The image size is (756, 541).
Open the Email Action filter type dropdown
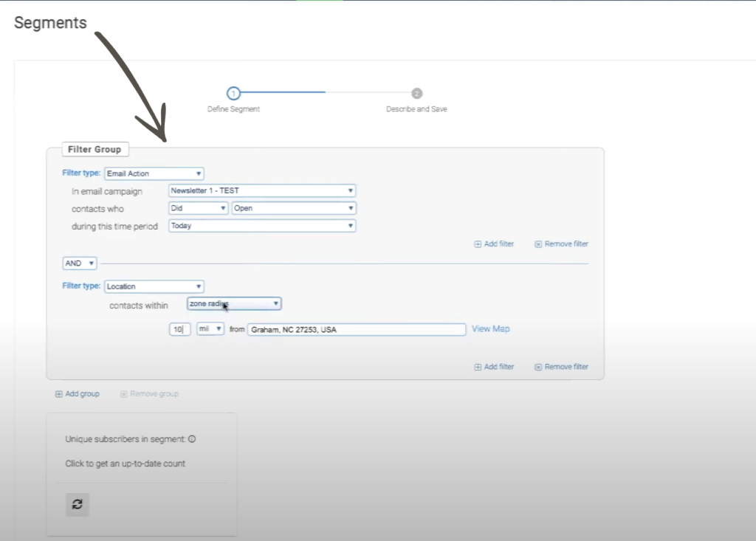[x=154, y=173]
